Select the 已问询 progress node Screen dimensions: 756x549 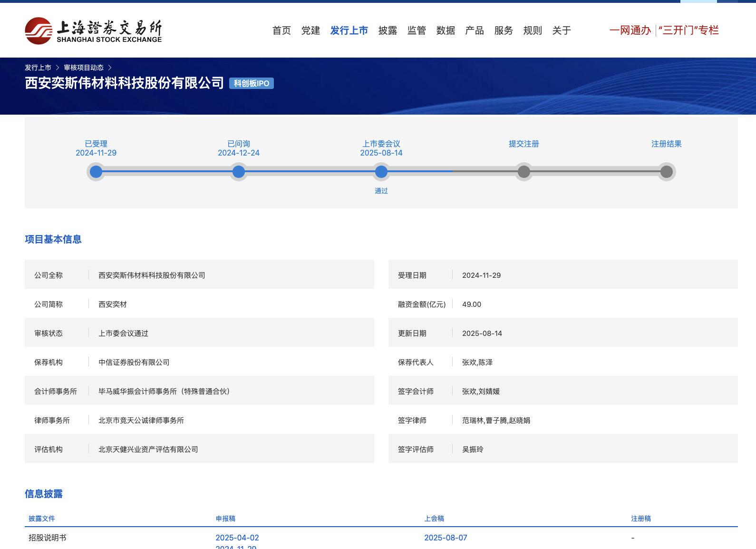tap(239, 172)
